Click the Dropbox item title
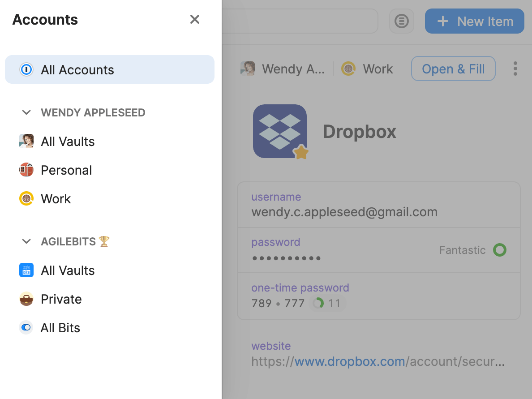 click(360, 131)
